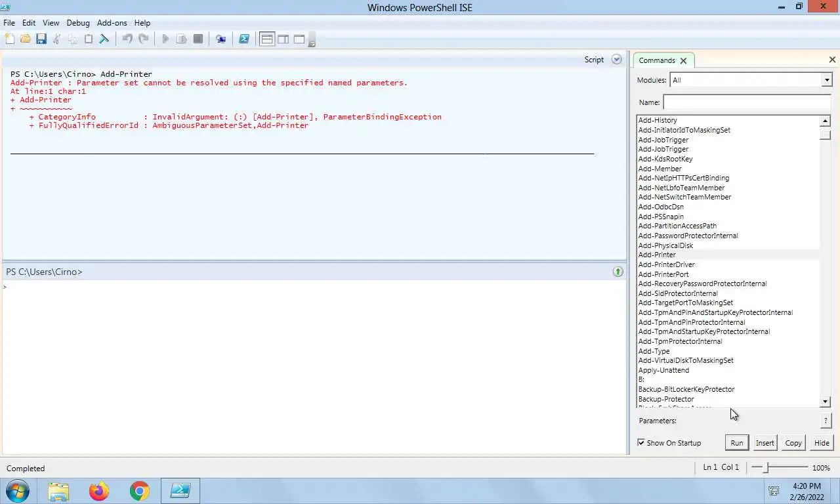Click the commands list scrollbar down arrow

[x=826, y=402]
